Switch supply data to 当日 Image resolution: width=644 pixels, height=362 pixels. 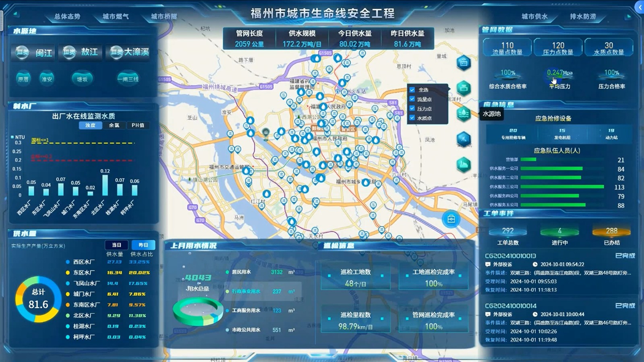coord(116,245)
